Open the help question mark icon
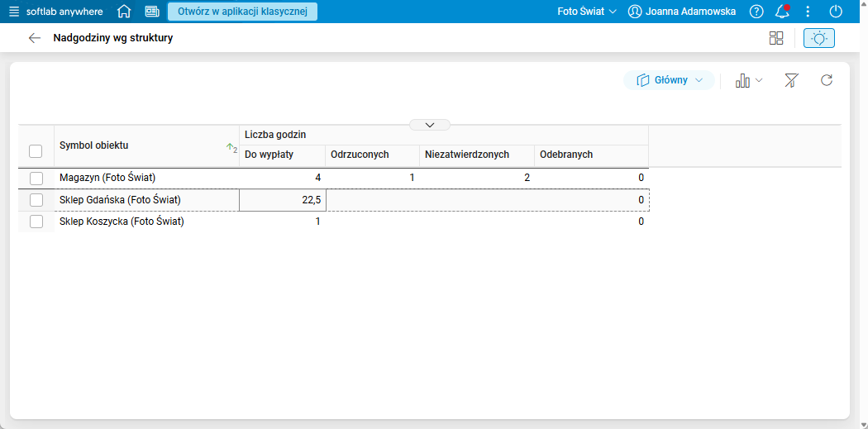Image resolution: width=868 pixels, height=429 pixels. [x=756, y=12]
